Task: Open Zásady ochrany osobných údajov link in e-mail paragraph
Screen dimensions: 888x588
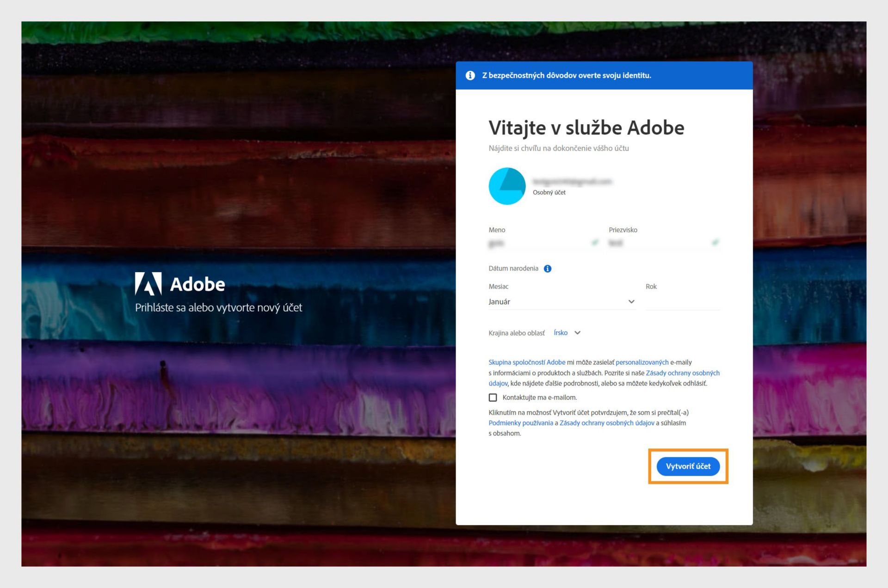Action: pos(683,373)
